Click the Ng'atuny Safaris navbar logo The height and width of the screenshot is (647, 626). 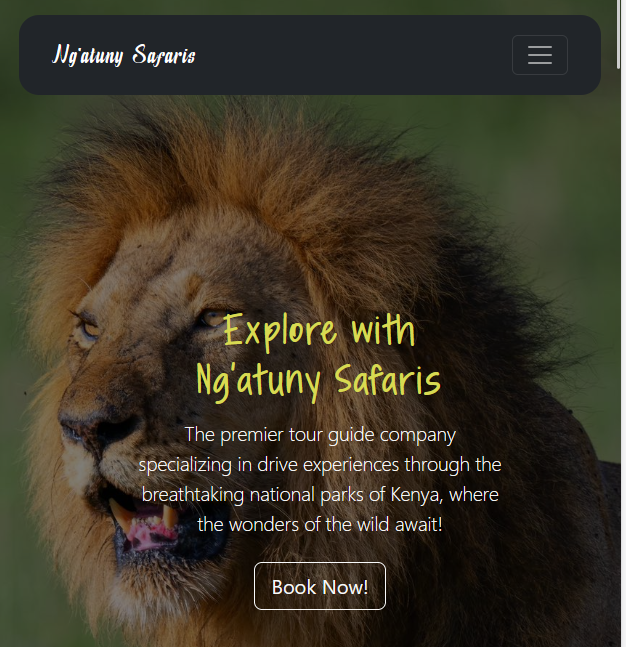(x=124, y=55)
